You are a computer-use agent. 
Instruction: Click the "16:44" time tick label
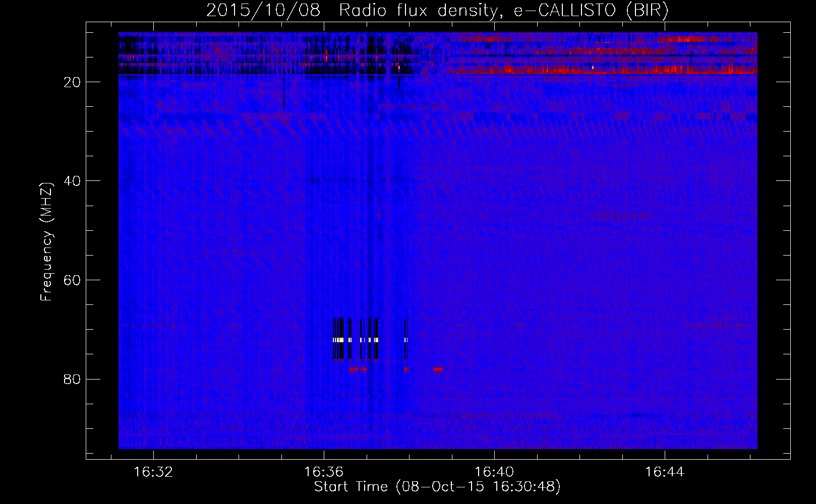tap(665, 472)
